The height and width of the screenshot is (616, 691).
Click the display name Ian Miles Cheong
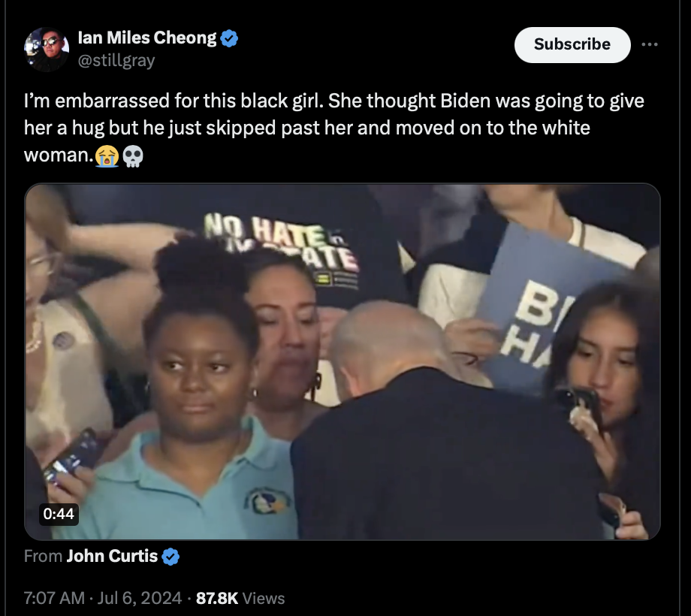click(147, 38)
